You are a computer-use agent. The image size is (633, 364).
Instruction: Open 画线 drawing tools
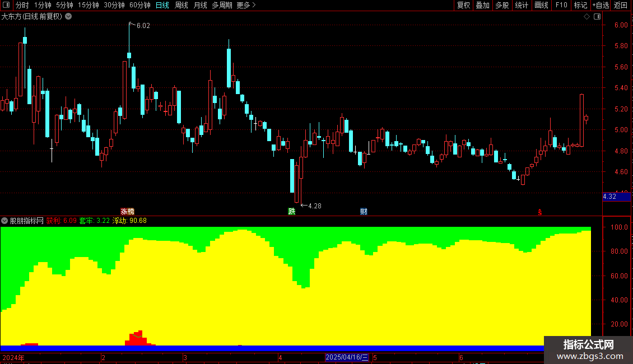click(x=541, y=5)
